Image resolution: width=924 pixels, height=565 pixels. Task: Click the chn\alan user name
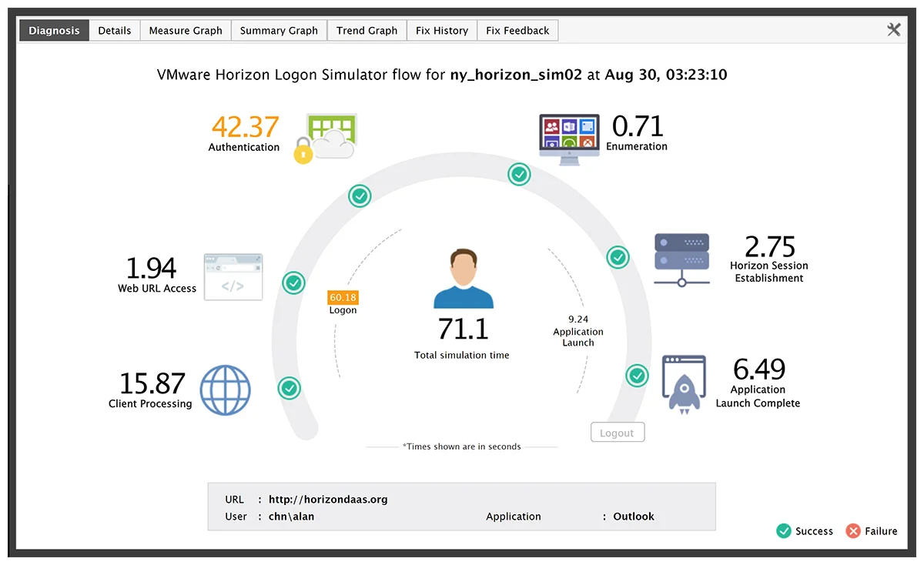click(292, 517)
